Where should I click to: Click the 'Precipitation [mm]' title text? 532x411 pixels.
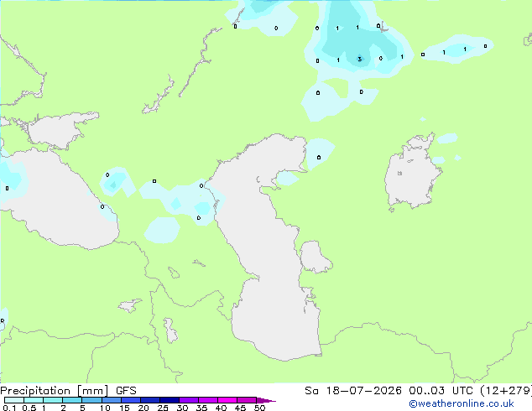tap(55, 391)
